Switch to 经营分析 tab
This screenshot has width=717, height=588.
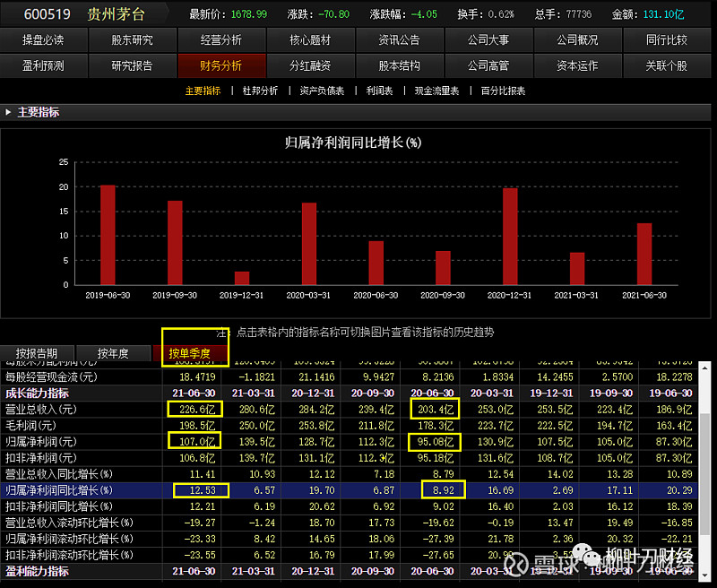(x=221, y=40)
